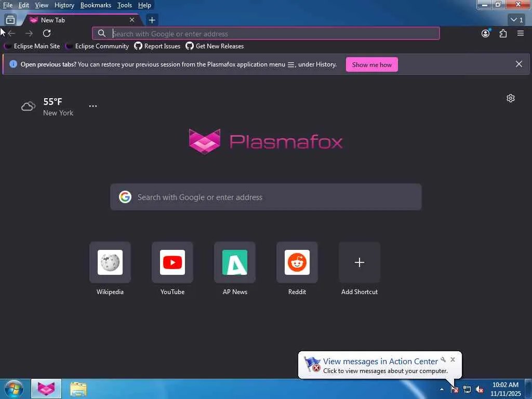Image resolution: width=532 pixels, height=399 pixels.
Task: Close the Action Center balloon notification
Action: point(453,360)
